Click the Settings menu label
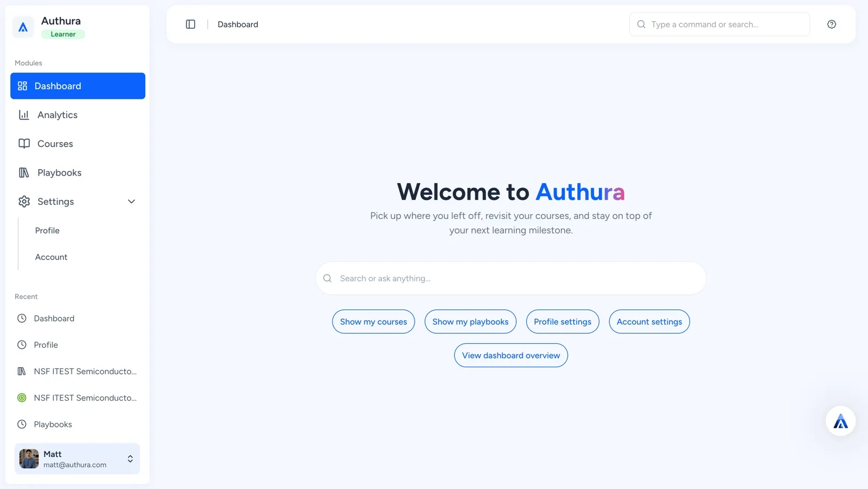Screen dimensions: 868x489 point(55,202)
